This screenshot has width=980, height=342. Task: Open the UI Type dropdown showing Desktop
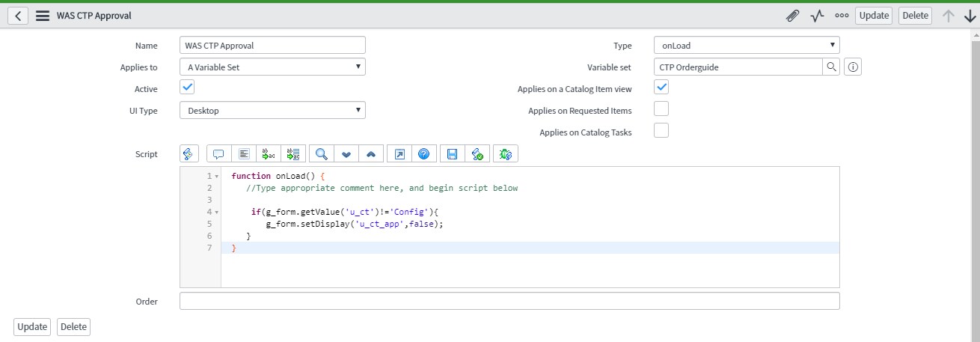point(273,111)
